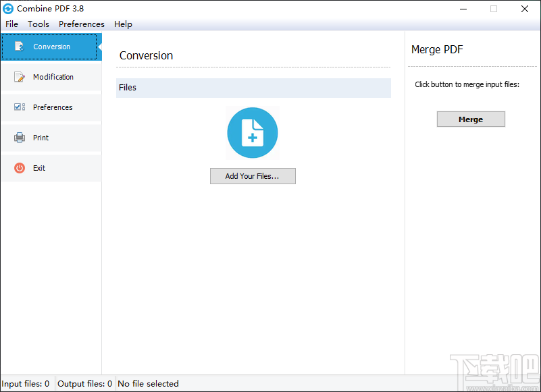Viewport: 541px width, 392px height.
Task: Click the Add Your Files button
Action: tap(253, 175)
